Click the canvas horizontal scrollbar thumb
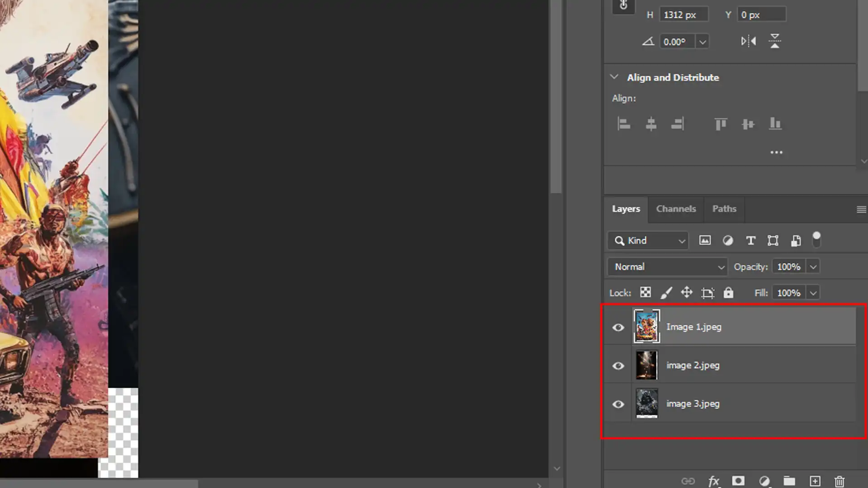This screenshot has height=488, width=868. click(x=99, y=484)
